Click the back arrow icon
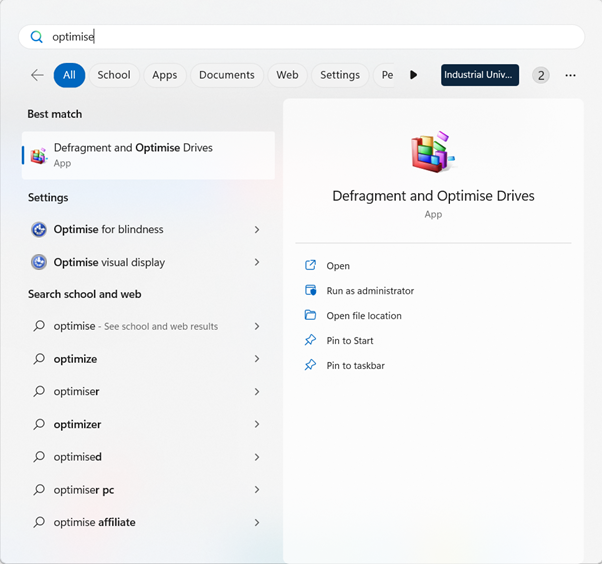The width and height of the screenshot is (602, 564). pos(37,75)
